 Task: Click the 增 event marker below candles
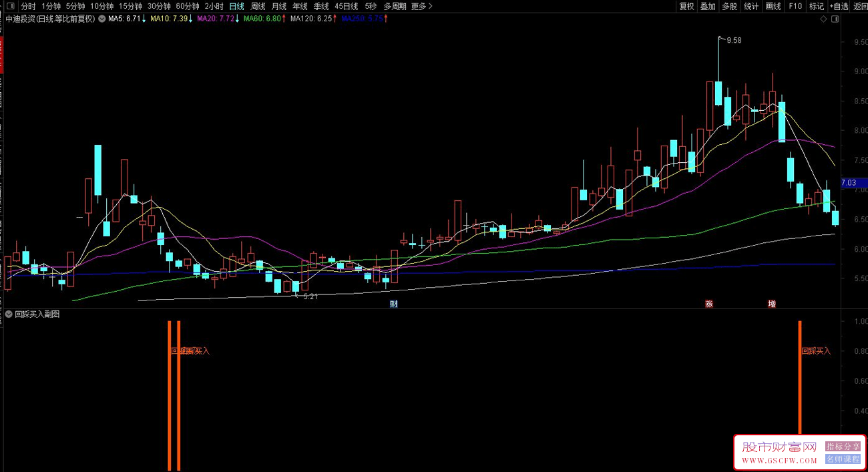772,304
